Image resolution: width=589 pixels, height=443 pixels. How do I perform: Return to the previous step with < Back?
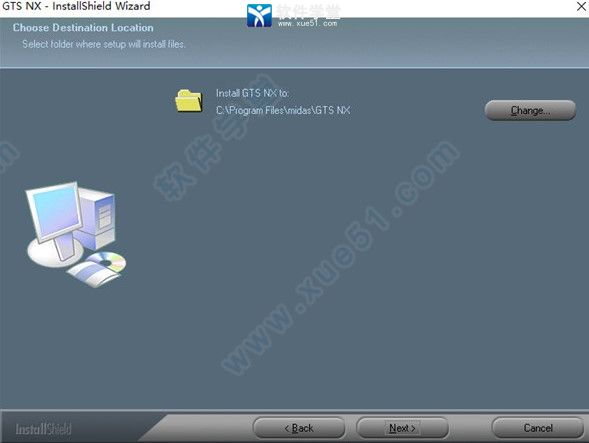coord(299,428)
